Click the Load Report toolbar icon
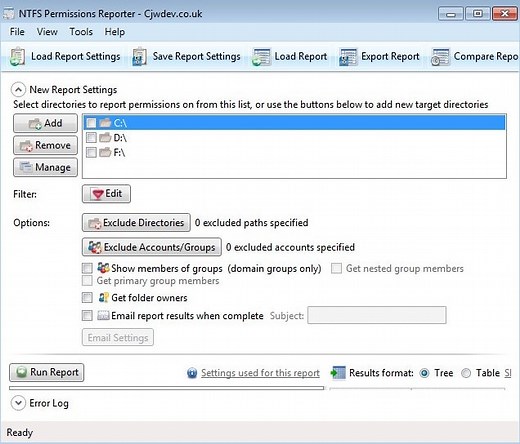520x444 pixels. point(261,57)
